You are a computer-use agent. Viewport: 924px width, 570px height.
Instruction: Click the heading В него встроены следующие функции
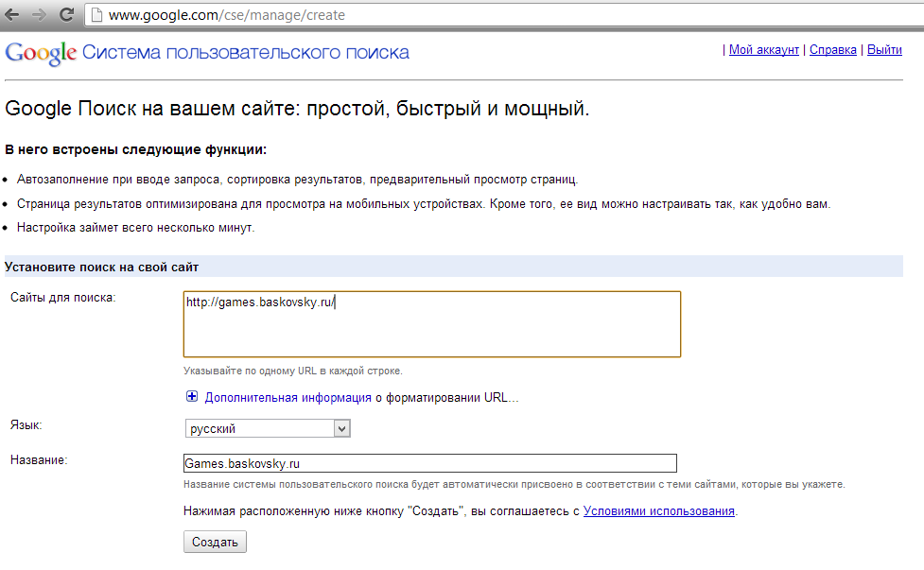[x=135, y=149]
